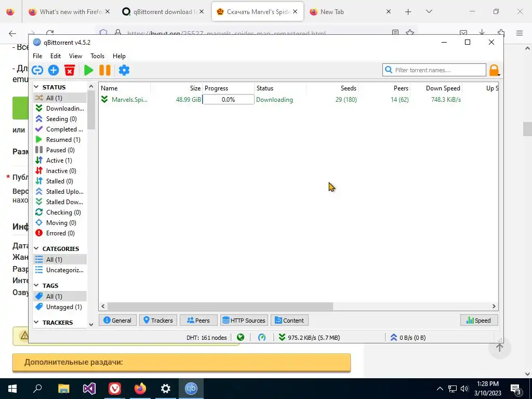The width and height of the screenshot is (532, 399).
Task: Open the Tools menu
Action: click(97, 56)
